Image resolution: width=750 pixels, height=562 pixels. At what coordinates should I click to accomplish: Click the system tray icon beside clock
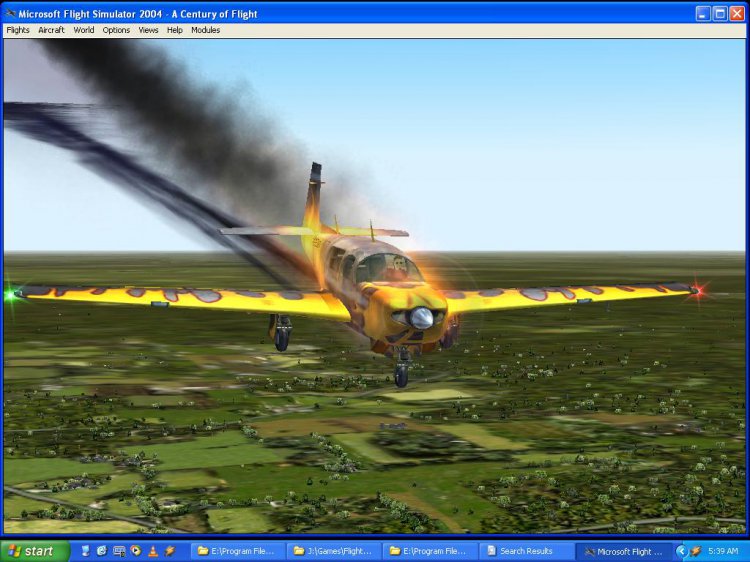pos(695,551)
